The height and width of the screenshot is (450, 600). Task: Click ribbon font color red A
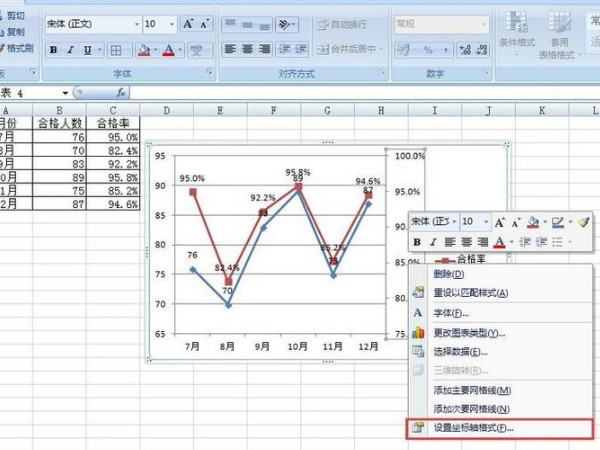pos(169,50)
